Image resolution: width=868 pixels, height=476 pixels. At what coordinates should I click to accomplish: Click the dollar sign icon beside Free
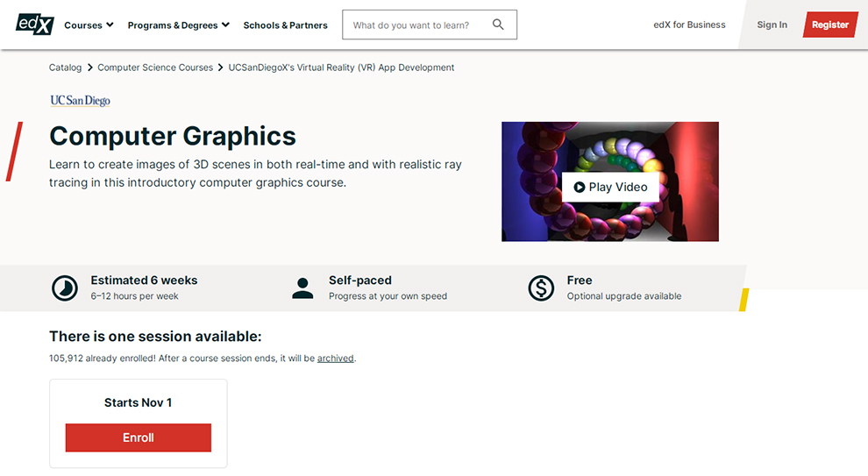click(541, 288)
